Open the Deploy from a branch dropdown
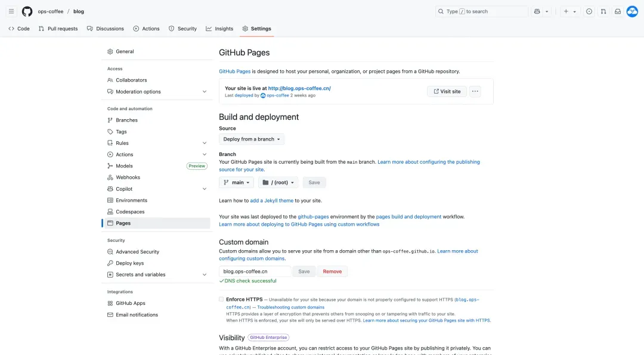The width and height of the screenshot is (644, 355). tap(252, 139)
